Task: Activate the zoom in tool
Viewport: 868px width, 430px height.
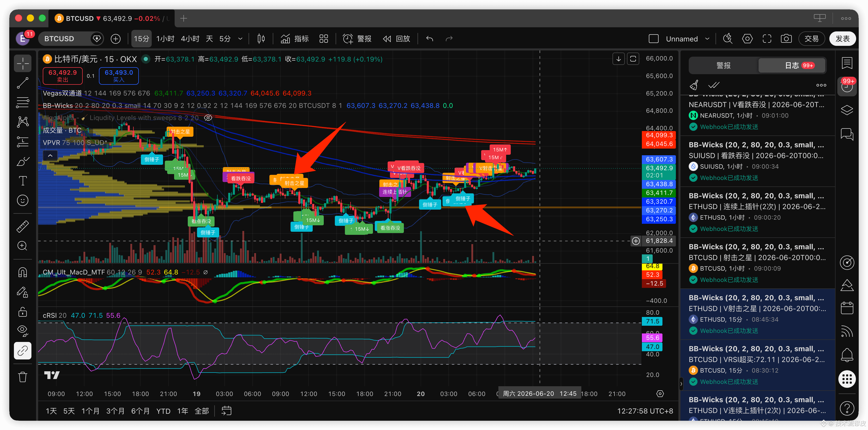Action: 23,246
